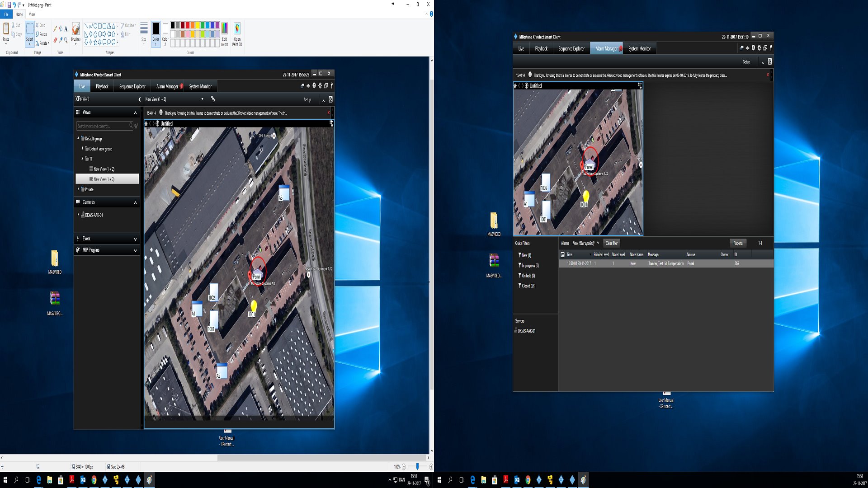Screen dimensions: 868x488
Task: Click the DKWS-AAK-01 server entry
Action: coord(525,331)
